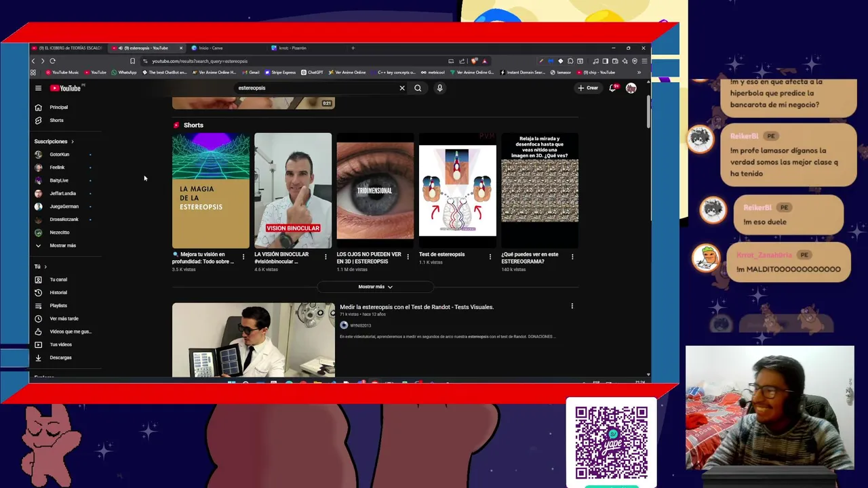Open the WhatsApp bookmark
This screenshot has height=488, width=868.
124,73
